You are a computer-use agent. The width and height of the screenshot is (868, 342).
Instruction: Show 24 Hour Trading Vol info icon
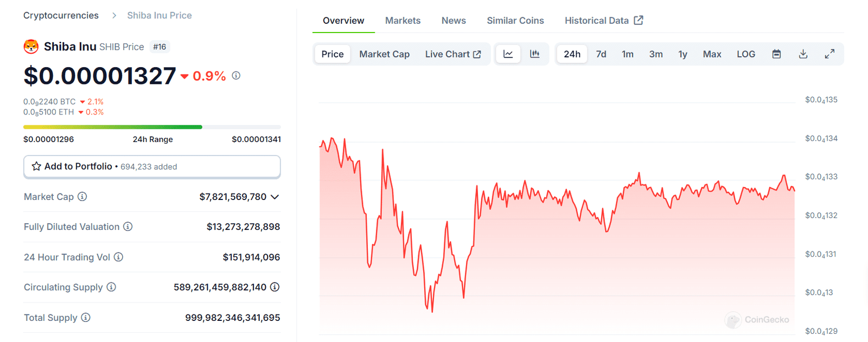118,257
